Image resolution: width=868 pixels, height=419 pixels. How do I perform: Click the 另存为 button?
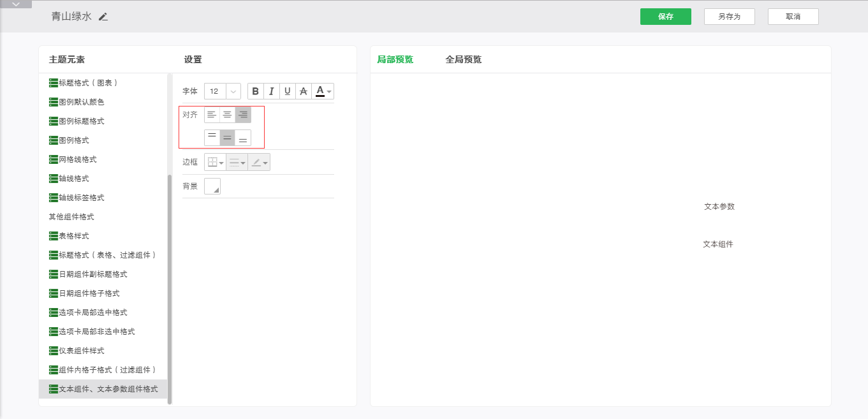(x=729, y=17)
